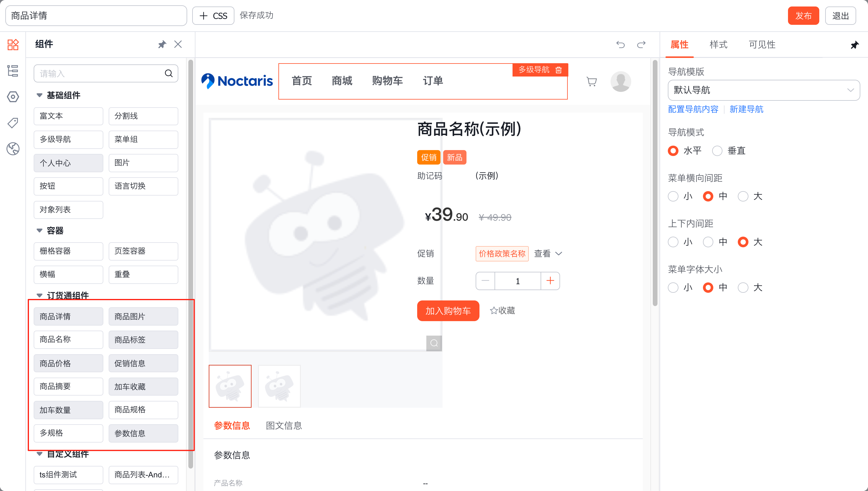
Task: Open the 配置导航内容 link
Action: [693, 109]
